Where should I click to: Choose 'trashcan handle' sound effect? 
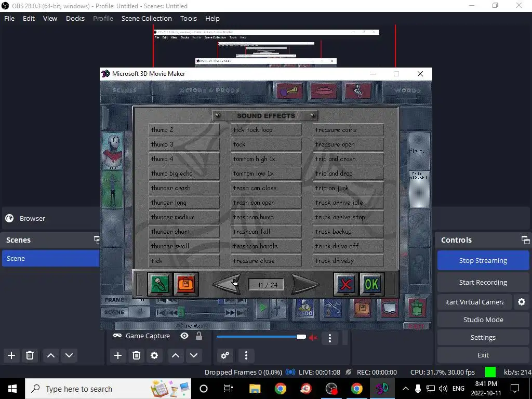click(266, 246)
